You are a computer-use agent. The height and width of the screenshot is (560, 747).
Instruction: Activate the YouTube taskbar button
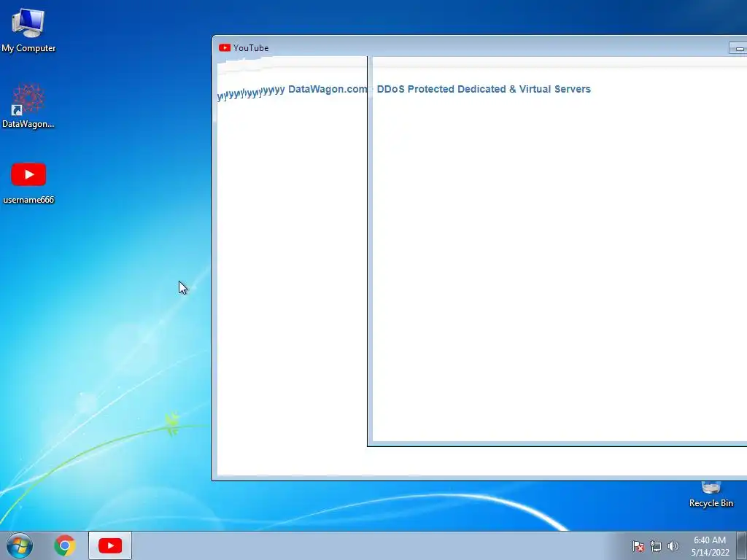(x=110, y=545)
